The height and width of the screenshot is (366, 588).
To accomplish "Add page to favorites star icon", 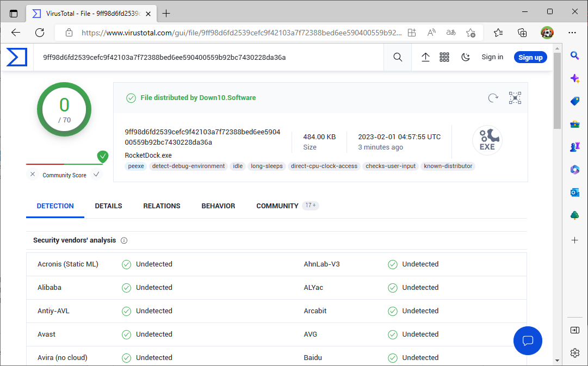I will tap(471, 33).
